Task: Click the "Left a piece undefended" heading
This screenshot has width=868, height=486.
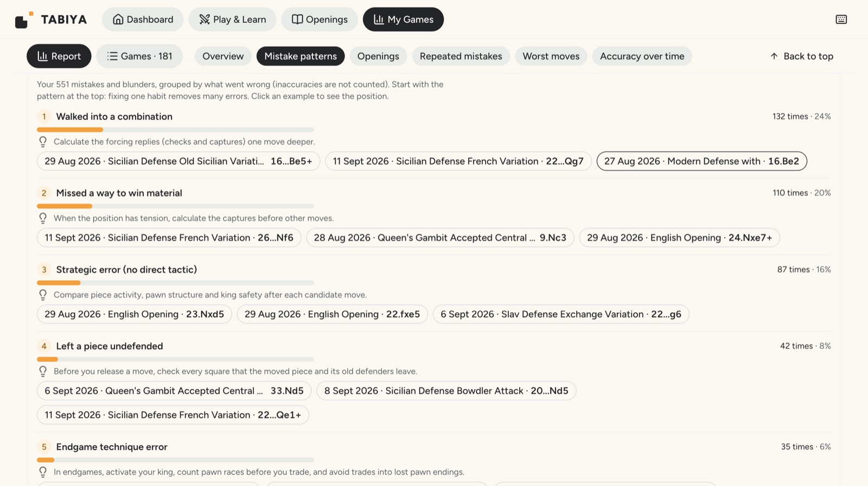Action: [110, 346]
